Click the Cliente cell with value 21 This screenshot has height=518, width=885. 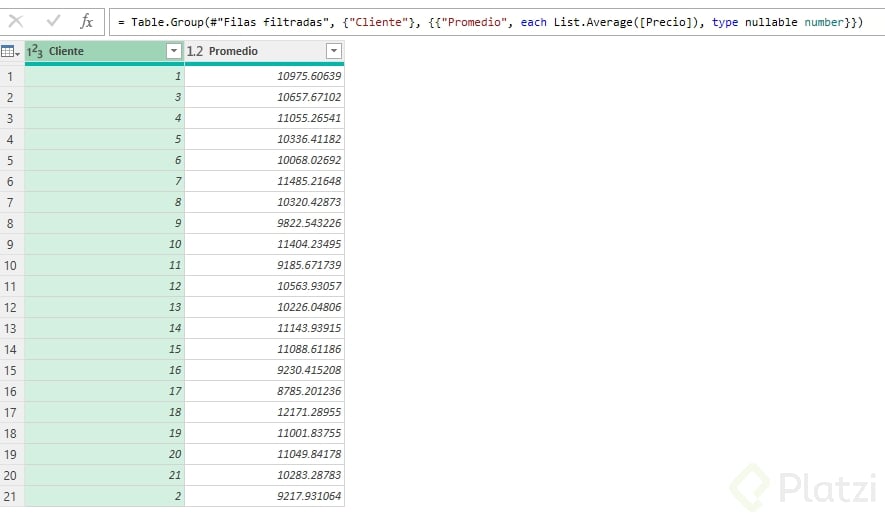coord(105,475)
